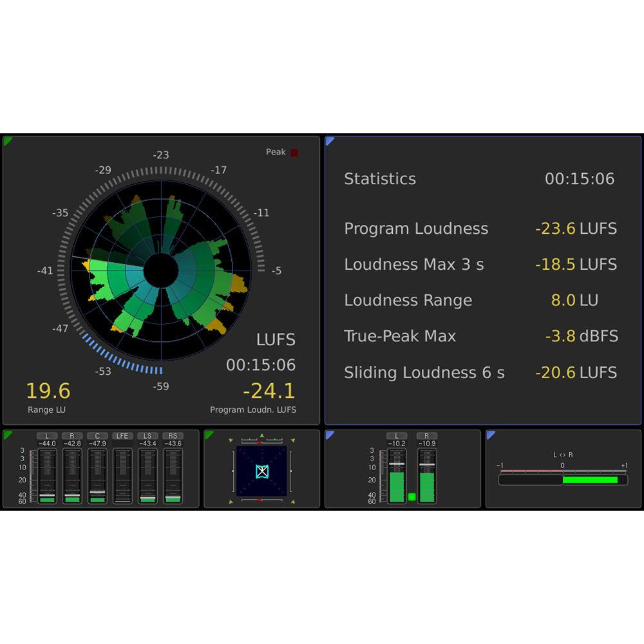Select the RS channel label

click(173, 436)
